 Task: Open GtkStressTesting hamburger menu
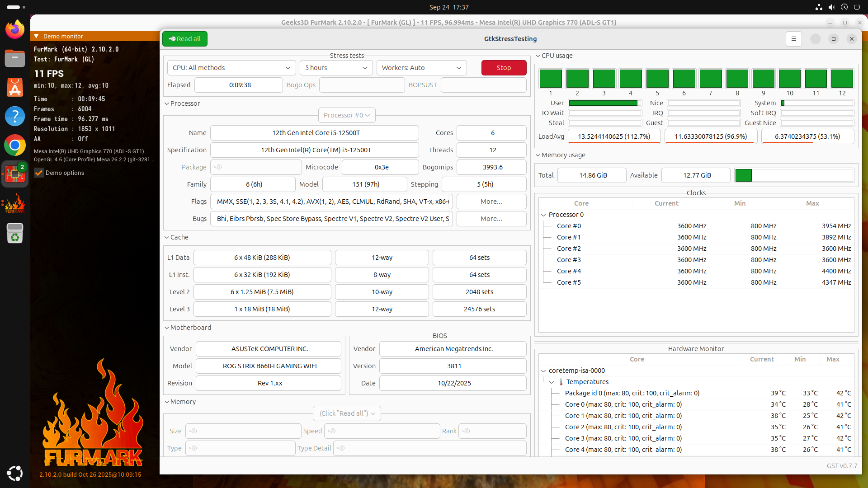794,39
